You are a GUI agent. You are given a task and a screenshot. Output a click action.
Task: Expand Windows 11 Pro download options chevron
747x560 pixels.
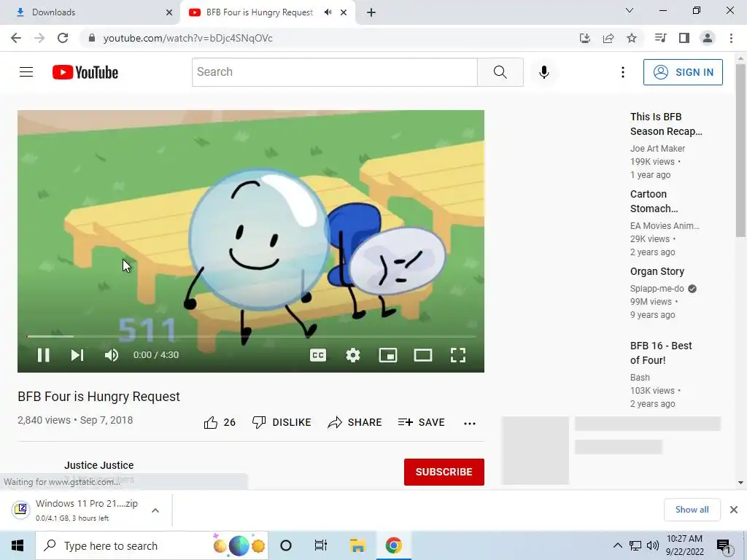pos(155,510)
